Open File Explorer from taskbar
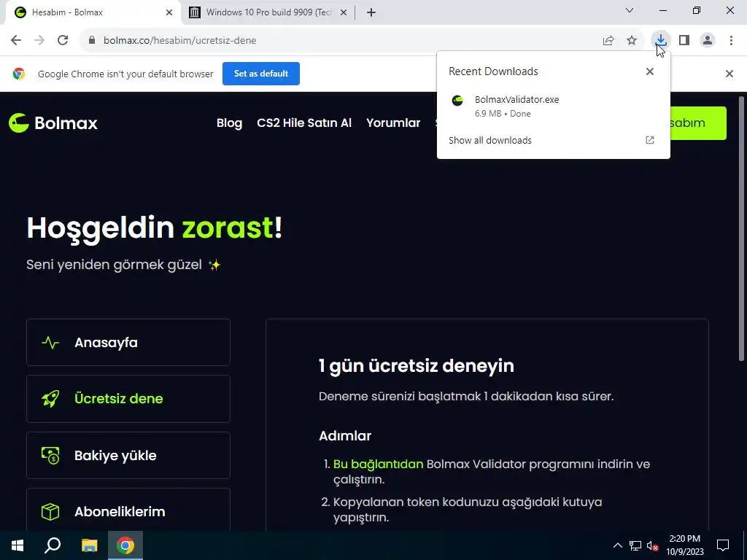Image resolution: width=747 pixels, height=560 pixels. coord(89,545)
